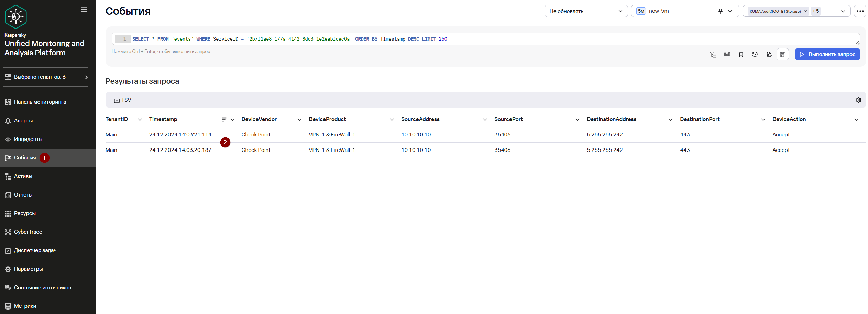Open the DeviceAction column menu

pyautogui.click(x=856, y=120)
